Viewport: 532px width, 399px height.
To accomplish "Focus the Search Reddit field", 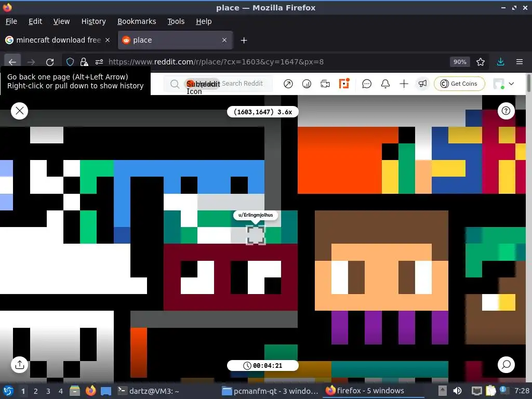I will pyautogui.click(x=242, y=84).
